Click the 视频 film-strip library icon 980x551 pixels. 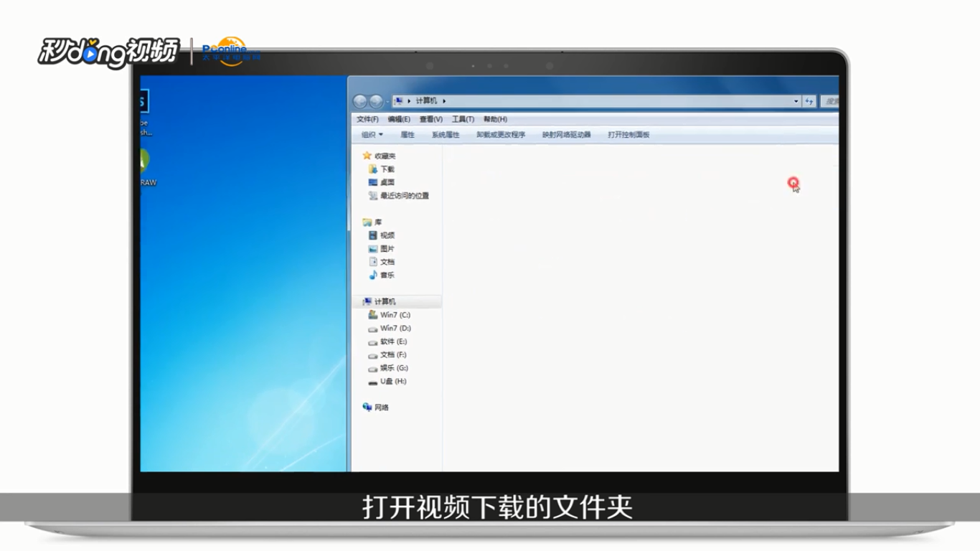pos(373,235)
